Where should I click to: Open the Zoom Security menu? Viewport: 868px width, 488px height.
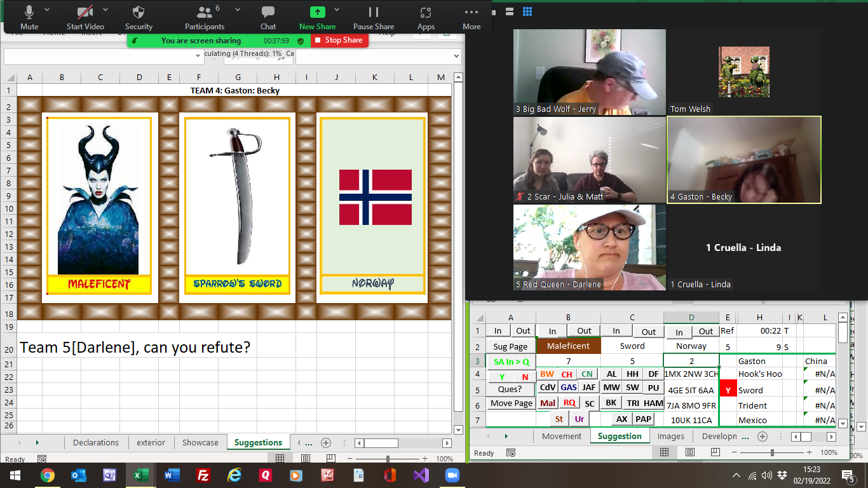pos(139,17)
